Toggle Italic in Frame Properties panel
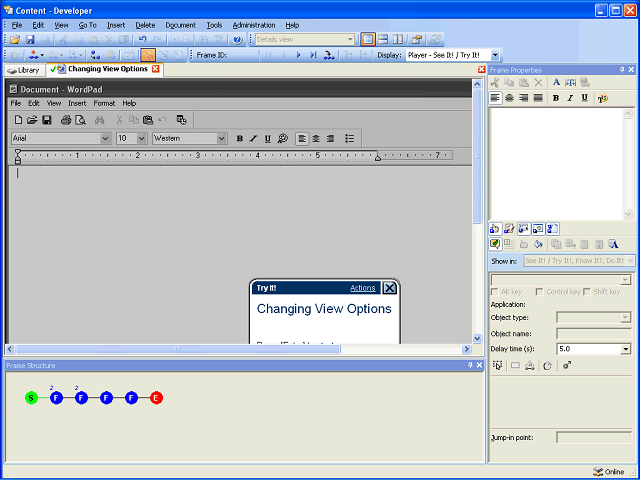Image resolution: width=640 pixels, height=480 pixels. (570, 98)
